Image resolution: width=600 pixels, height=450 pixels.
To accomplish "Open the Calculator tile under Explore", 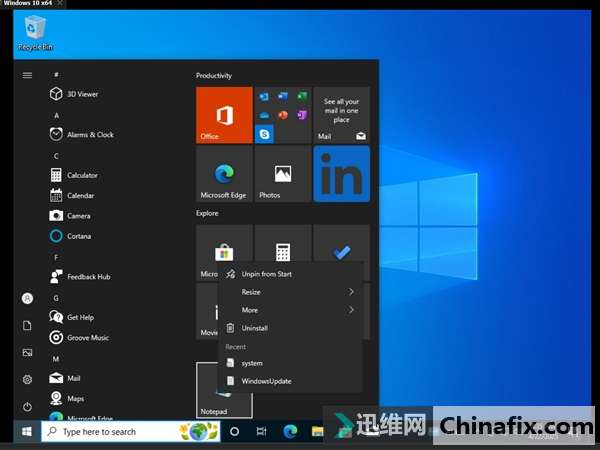I will pyautogui.click(x=283, y=243).
